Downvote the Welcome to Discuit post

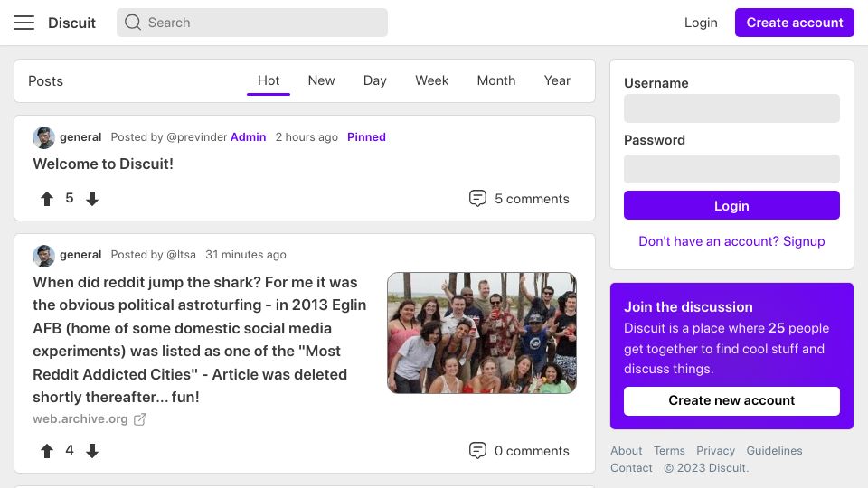(x=92, y=199)
